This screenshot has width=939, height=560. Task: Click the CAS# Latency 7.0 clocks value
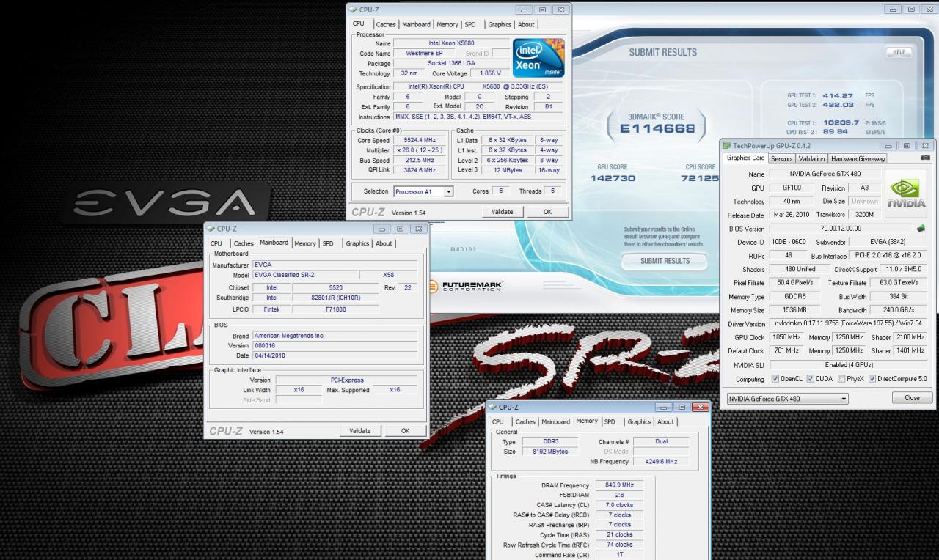point(618,505)
